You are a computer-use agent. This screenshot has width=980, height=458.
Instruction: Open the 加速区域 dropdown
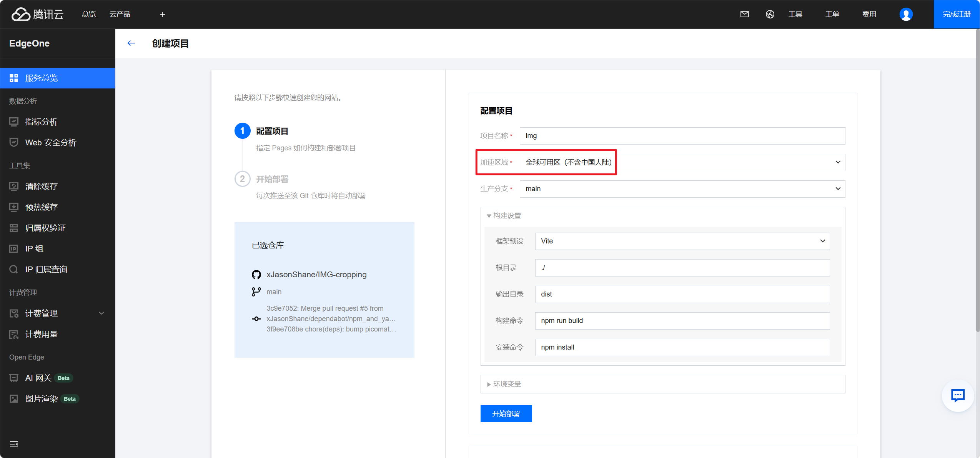pyautogui.click(x=682, y=162)
